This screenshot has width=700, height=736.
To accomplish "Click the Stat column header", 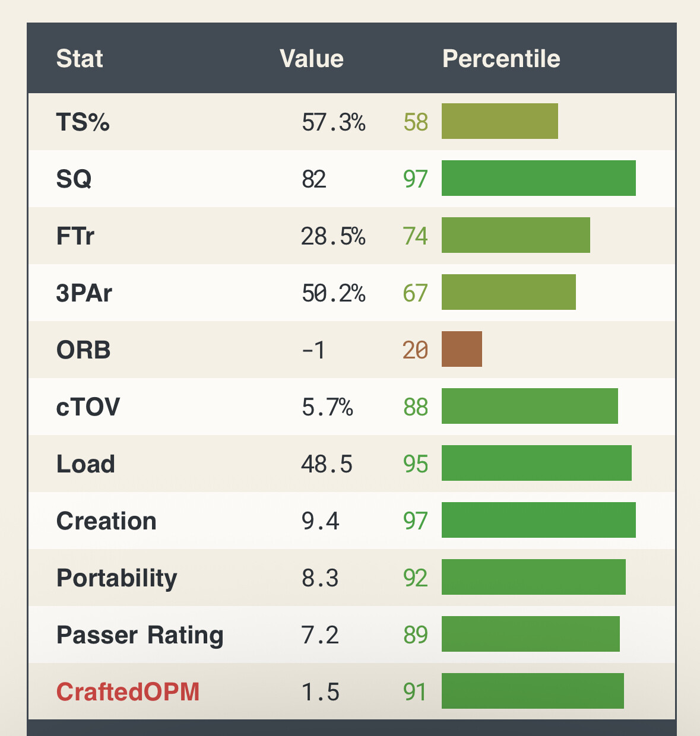I will [x=80, y=59].
